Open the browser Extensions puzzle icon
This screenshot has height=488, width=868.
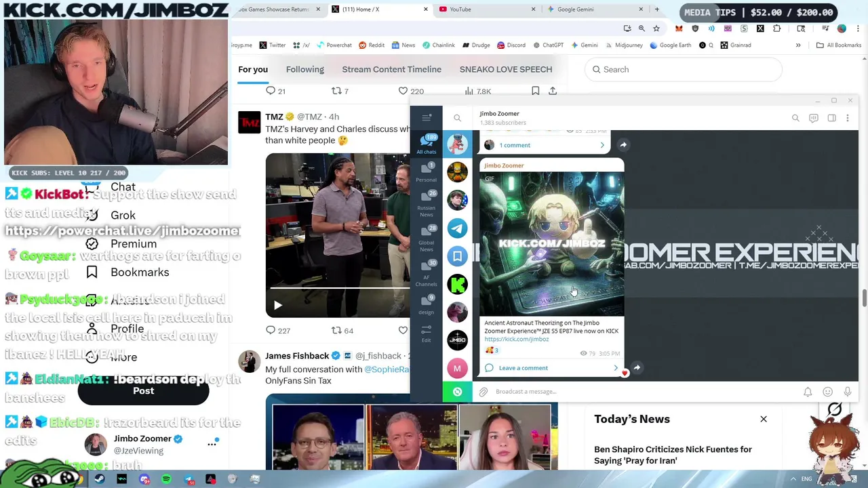click(x=776, y=28)
